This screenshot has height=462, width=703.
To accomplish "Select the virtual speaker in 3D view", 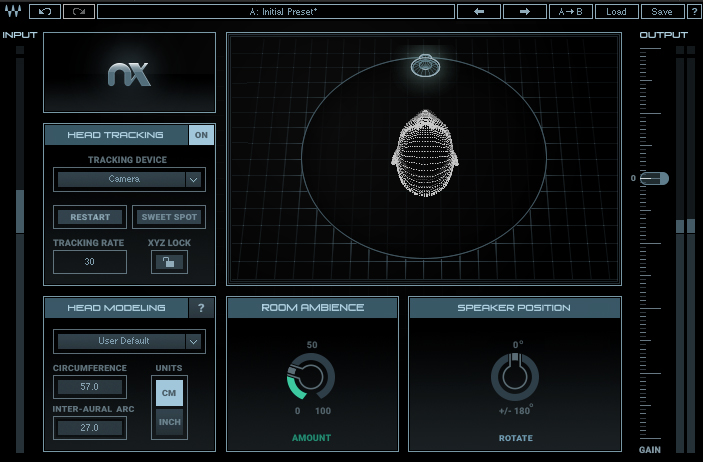I will tap(425, 65).
